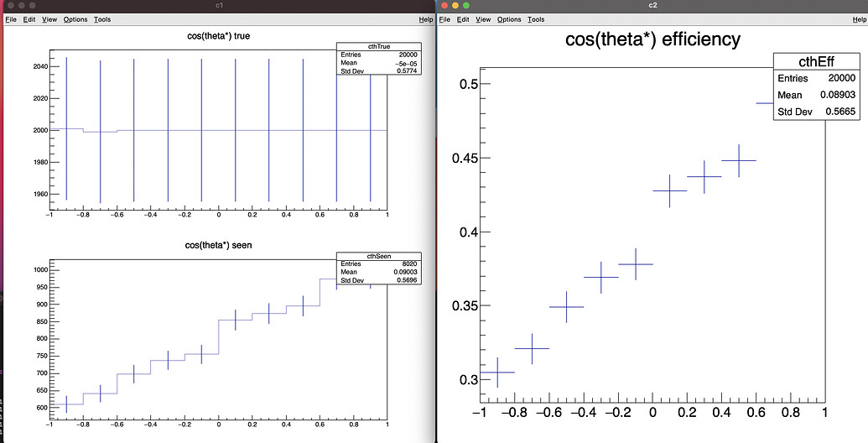Click the 0.35 y-axis label in efficiency plot
Screen dimensions: 868x443
pyautogui.click(x=464, y=305)
